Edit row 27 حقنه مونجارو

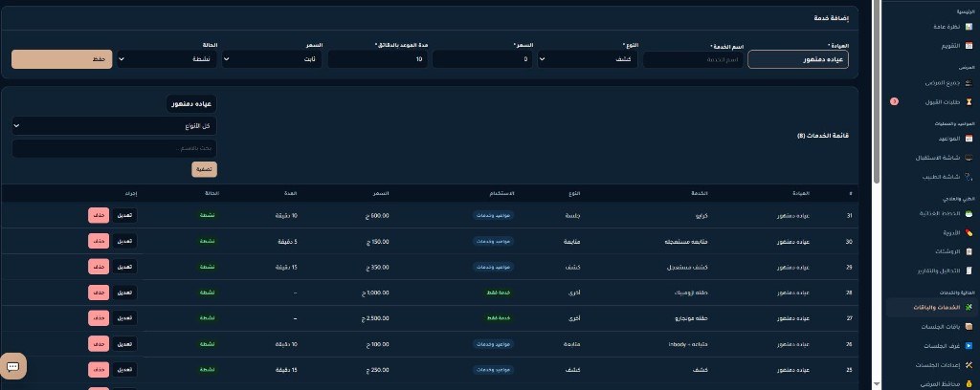click(124, 318)
